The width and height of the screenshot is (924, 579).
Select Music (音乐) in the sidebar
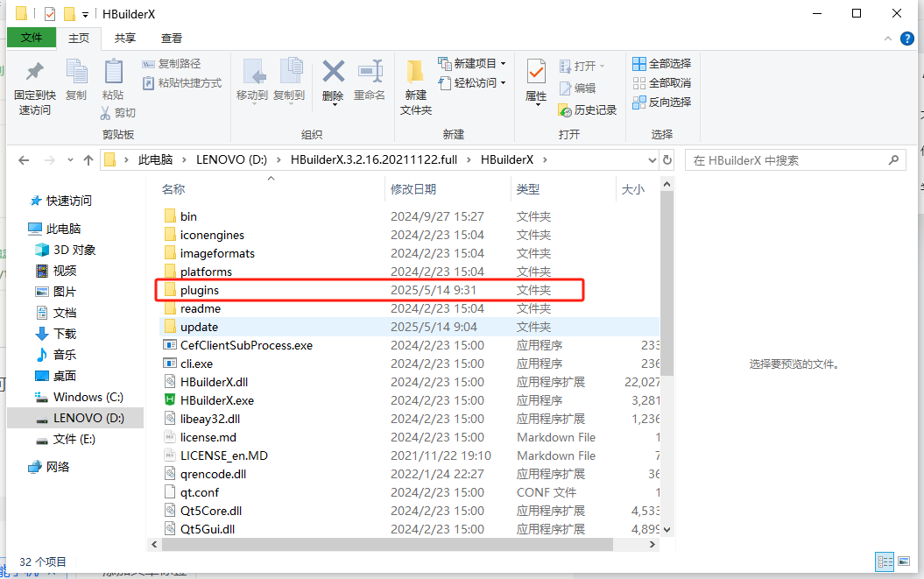point(56,355)
